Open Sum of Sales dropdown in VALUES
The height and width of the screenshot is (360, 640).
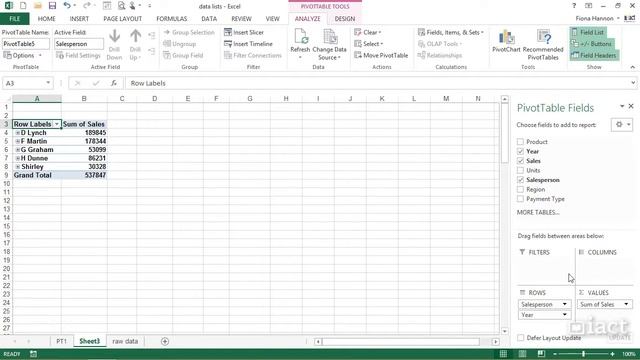click(x=626, y=304)
